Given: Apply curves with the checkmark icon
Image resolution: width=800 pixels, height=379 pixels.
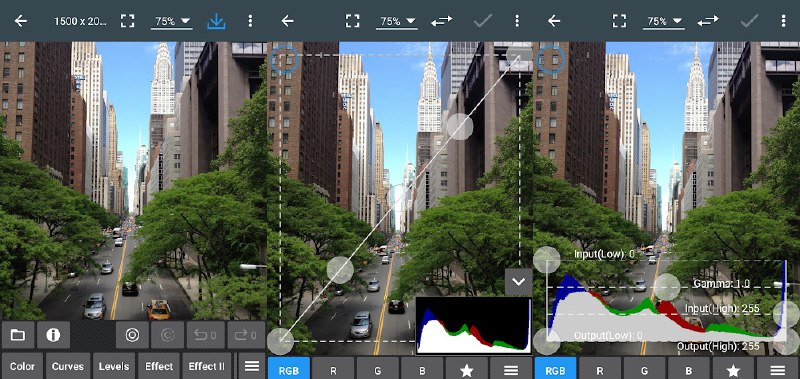Looking at the screenshot, I should pos(483,21).
